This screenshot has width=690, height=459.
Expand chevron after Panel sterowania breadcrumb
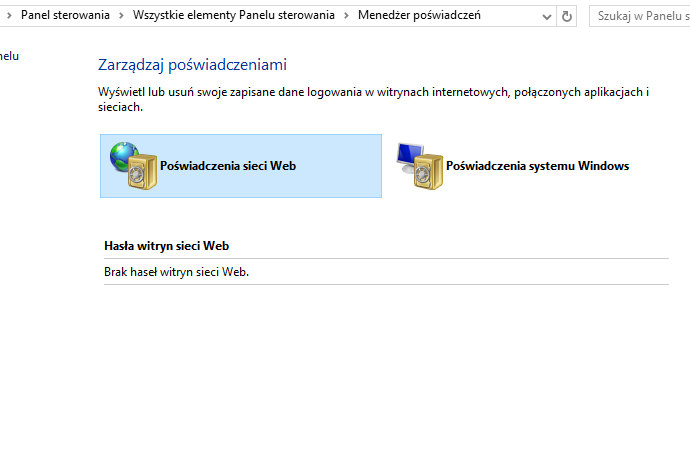point(121,16)
